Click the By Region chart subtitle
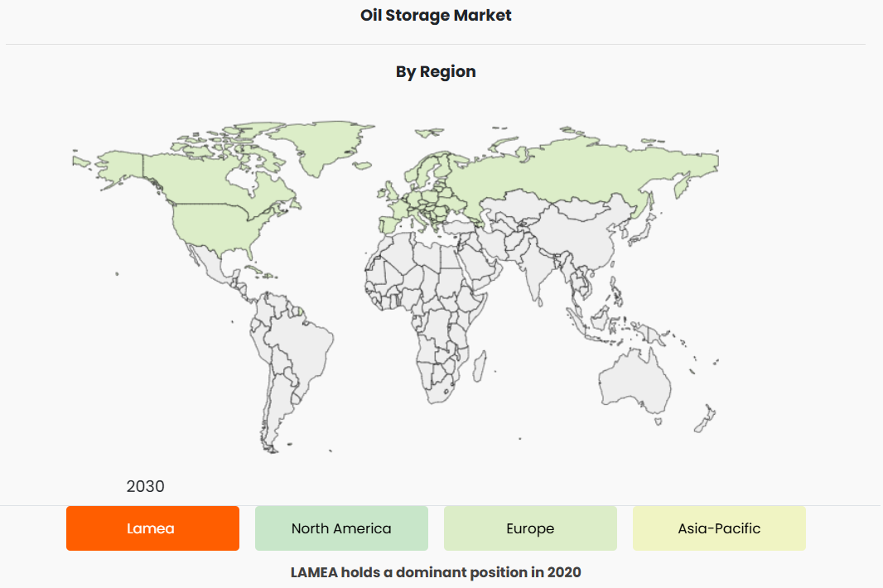Image resolution: width=883 pixels, height=588 pixels. (436, 71)
